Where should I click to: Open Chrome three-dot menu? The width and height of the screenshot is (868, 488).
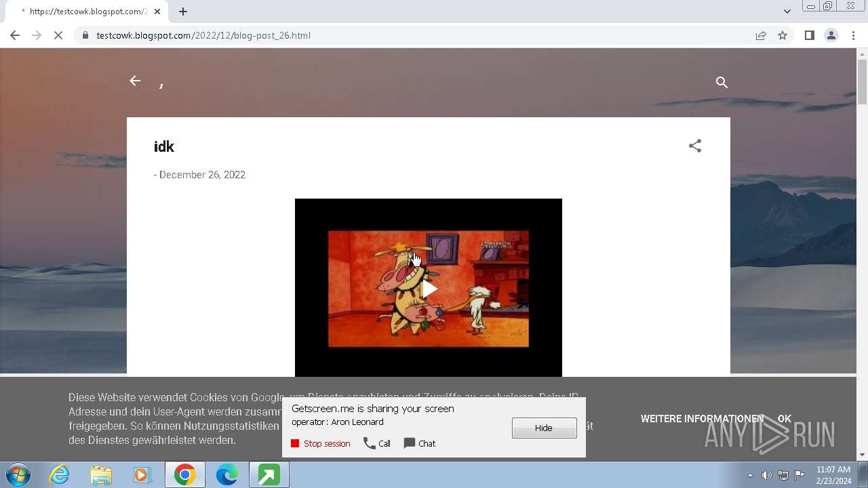(x=853, y=35)
